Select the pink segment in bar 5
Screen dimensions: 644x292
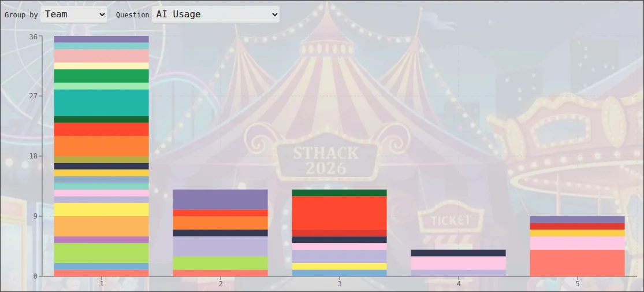pyautogui.click(x=578, y=243)
